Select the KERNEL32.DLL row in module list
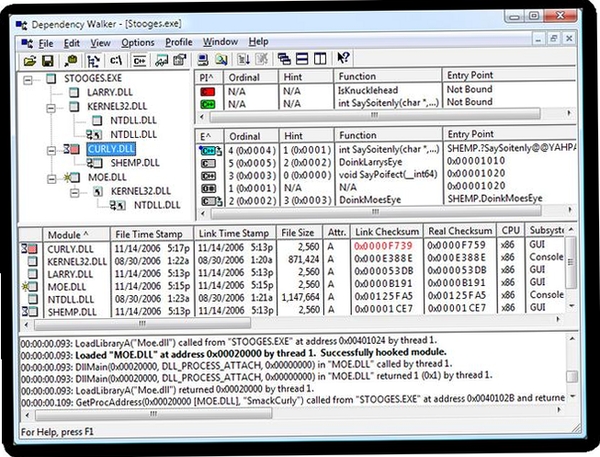600x457 pixels. 293,260
